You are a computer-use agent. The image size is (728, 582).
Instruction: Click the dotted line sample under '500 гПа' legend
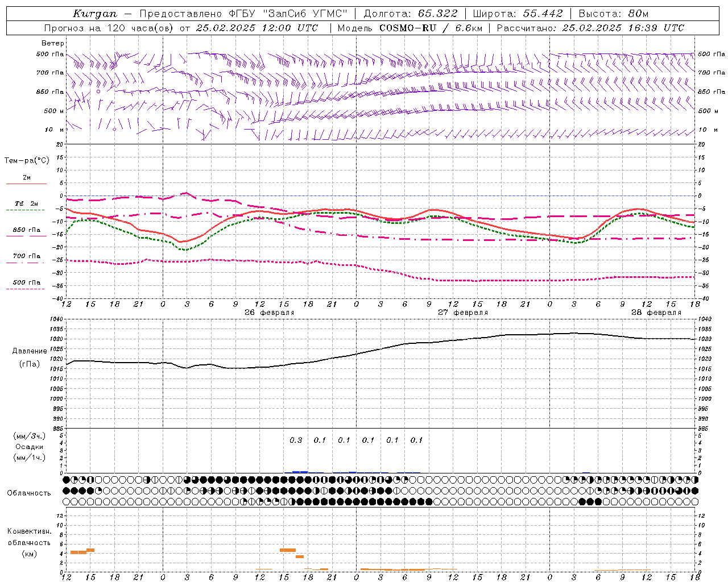coord(25,289)
